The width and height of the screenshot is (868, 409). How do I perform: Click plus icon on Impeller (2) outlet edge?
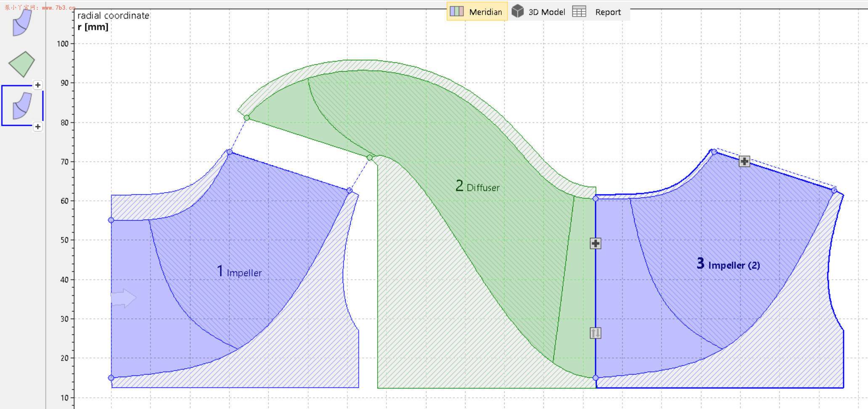coord(744,161)
